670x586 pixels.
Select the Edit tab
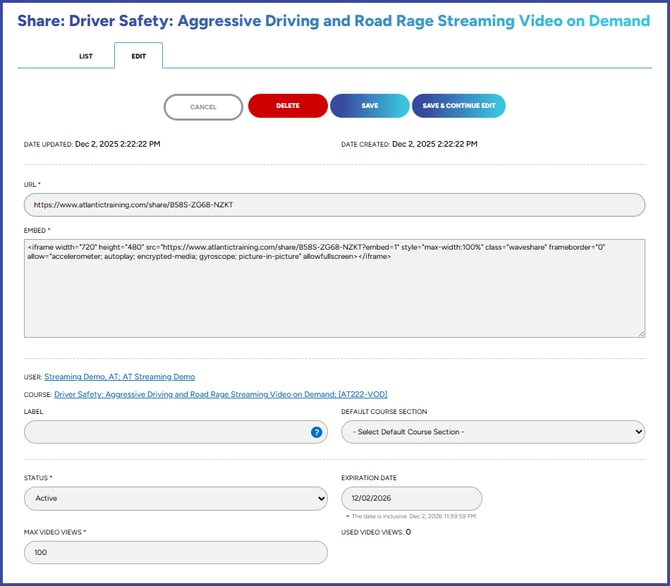[138, 56]
